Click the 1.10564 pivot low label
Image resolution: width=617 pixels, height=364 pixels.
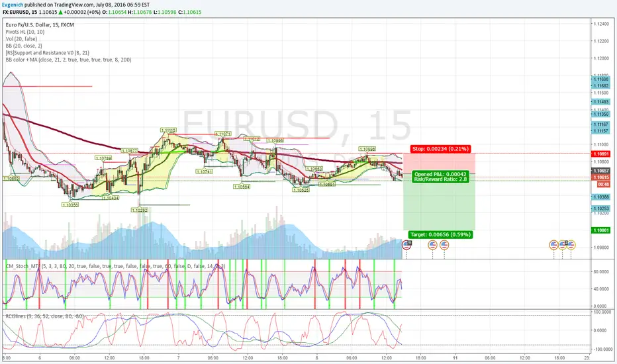tap(242, 187)
